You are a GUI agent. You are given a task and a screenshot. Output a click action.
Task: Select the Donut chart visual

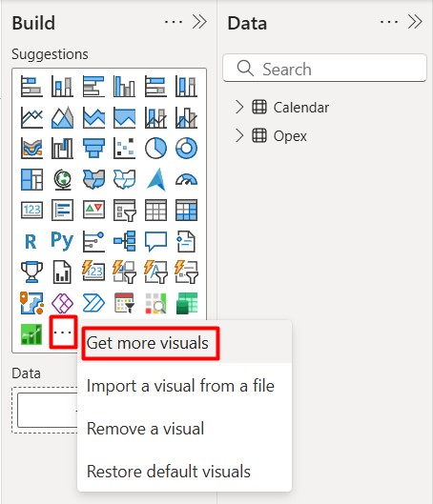pyautogui.click(x=187, y=149)
